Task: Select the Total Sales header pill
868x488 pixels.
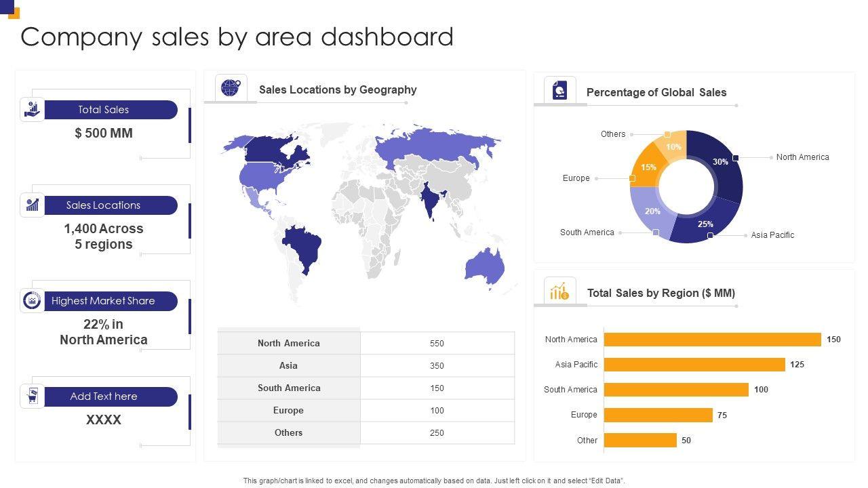Action: tap(110, 110)
